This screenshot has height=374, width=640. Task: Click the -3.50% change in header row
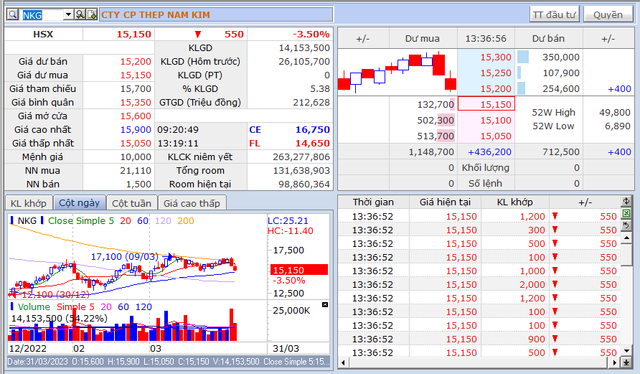[x=311, y=34]
